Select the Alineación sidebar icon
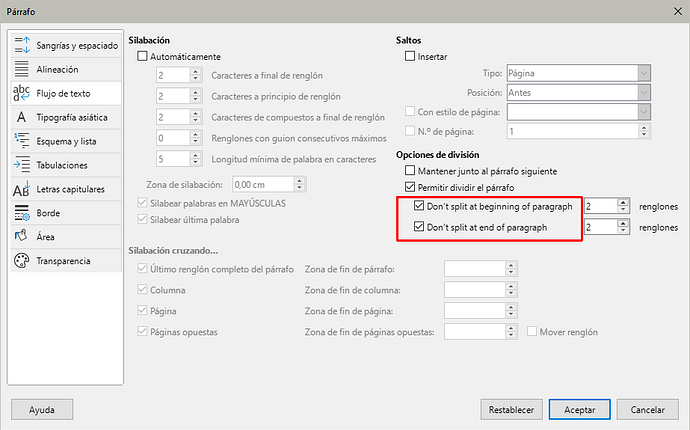Screen dimensions: 690x430 pos(21,70)
